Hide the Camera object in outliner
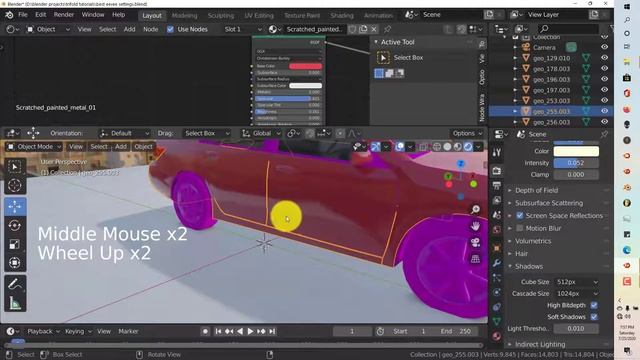This screenshot has width=640, height=360. (604, 47)
